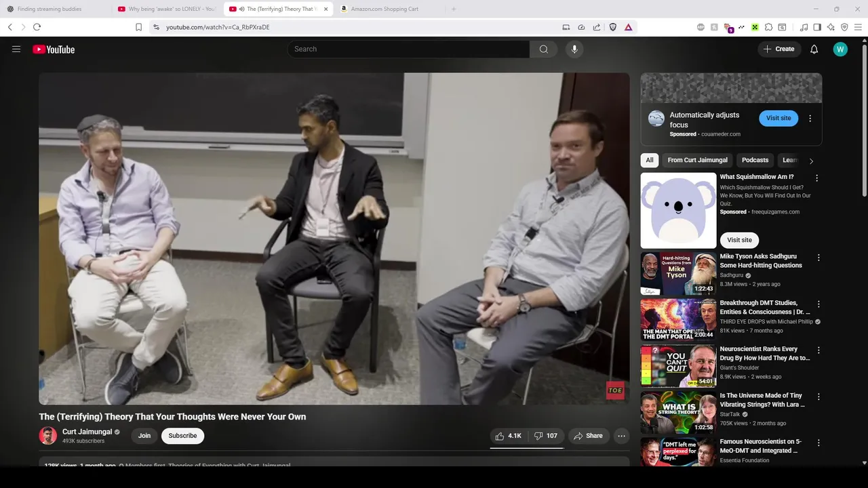
Task: Show more filter chips with right arrow
Action: [x=811, y=161]
